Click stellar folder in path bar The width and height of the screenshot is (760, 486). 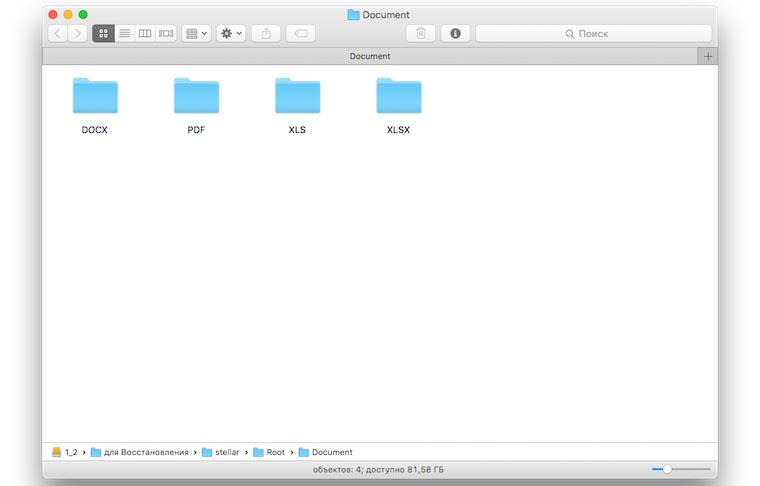click(x=221, y=452)
